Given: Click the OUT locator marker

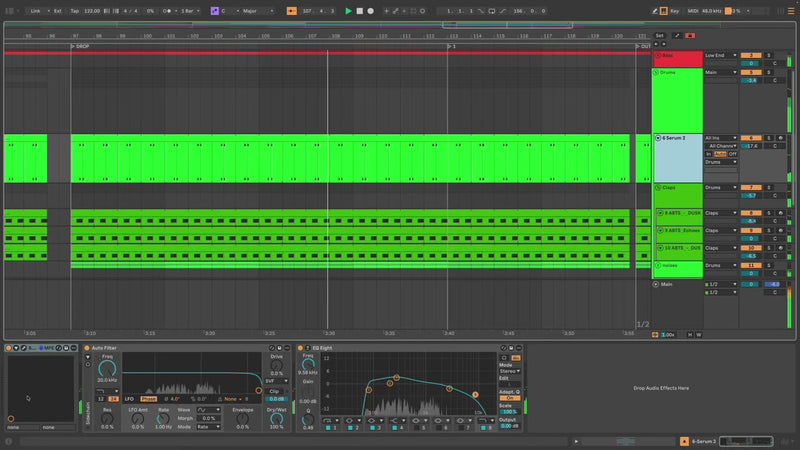Looking at the screenshot, I should [x=643, y=46].
